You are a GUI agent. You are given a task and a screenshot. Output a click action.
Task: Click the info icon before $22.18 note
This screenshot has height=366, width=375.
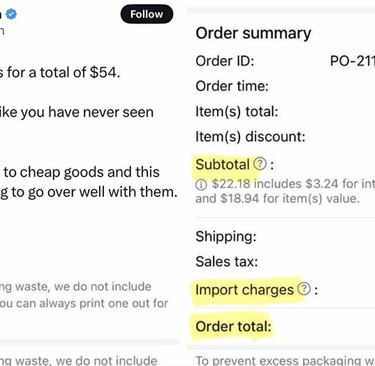201,184
